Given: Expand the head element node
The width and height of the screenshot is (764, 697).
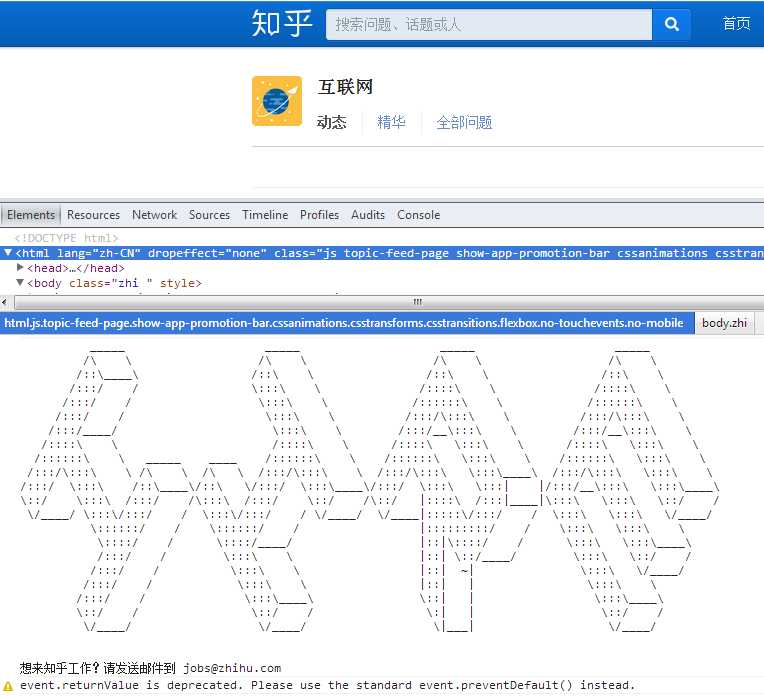Looking at the screenshot, I should click(20, 267).
